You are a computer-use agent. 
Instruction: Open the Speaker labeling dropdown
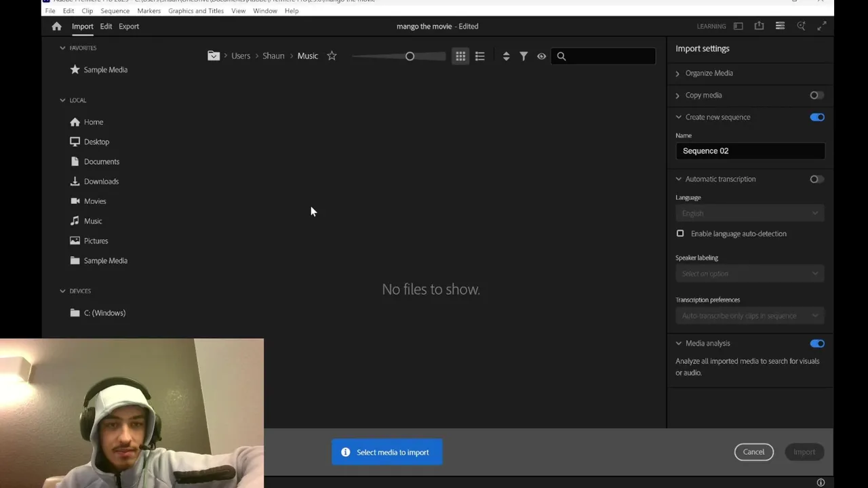[x=750, y=274]
